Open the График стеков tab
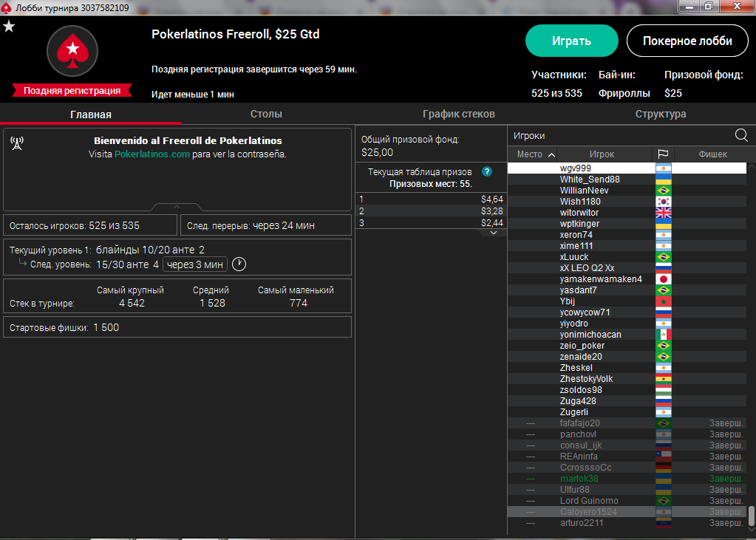 pos(458,115)
